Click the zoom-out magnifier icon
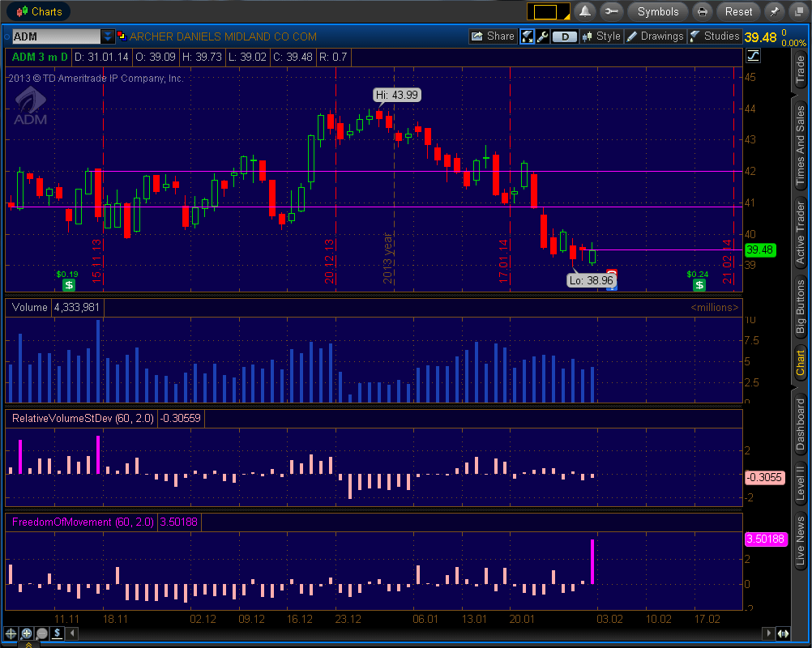 click(x=41, y=633)
